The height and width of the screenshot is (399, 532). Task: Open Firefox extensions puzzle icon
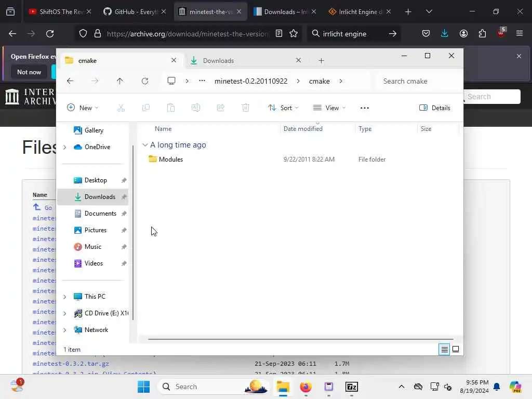[x=482, y=34]
